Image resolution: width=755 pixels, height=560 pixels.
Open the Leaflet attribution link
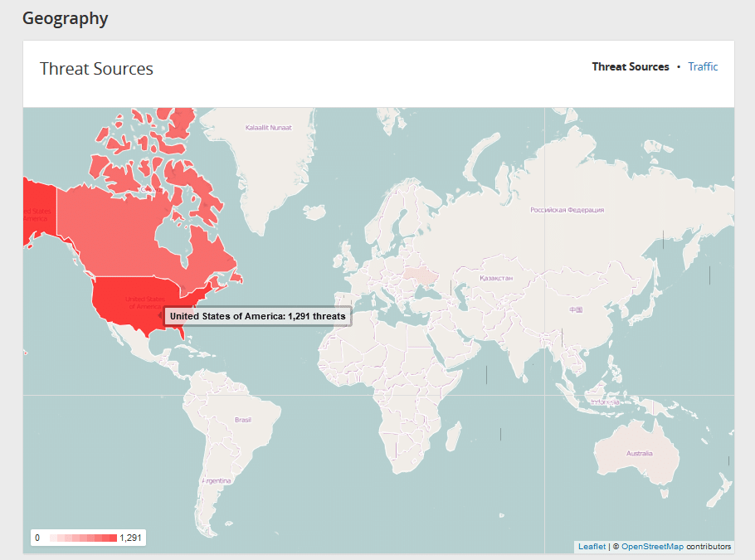click(591, 546)
